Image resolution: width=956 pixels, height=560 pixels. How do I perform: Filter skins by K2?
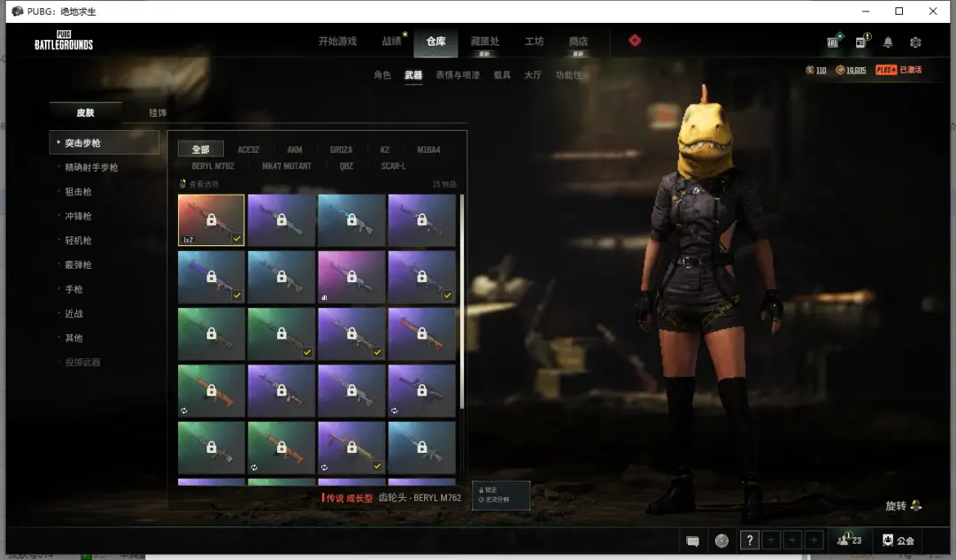click(x=385, y=150)
